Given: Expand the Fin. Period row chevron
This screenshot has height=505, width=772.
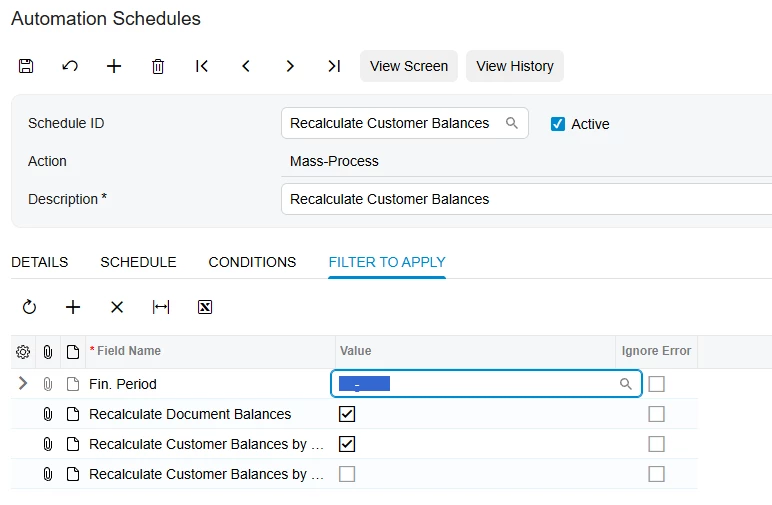Looking at the screenshot, I should click(x=23, y=383).
